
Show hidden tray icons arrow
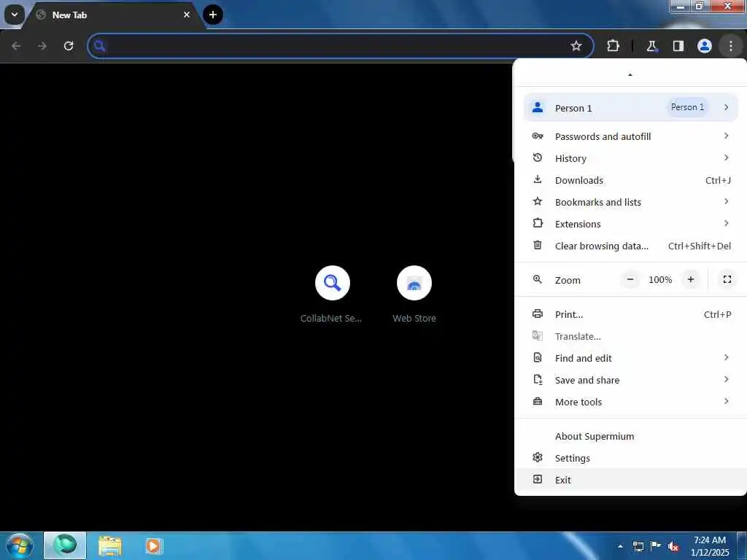click(620, 546)
